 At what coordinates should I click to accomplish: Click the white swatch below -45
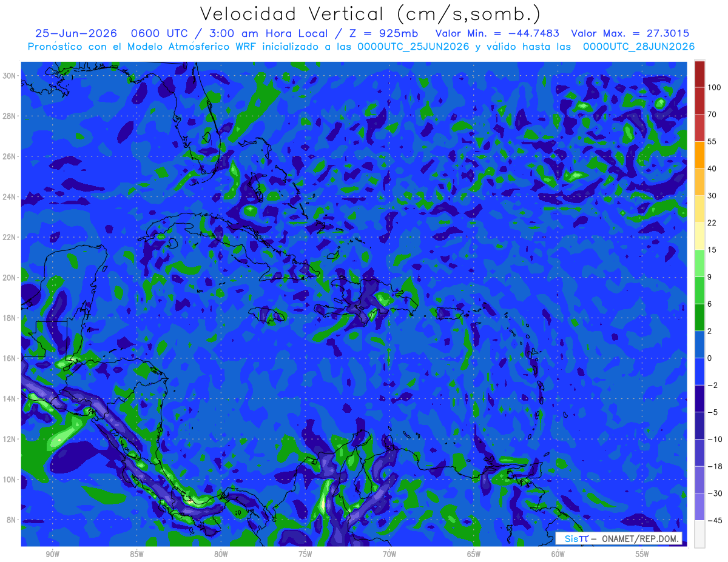[699, 534]
